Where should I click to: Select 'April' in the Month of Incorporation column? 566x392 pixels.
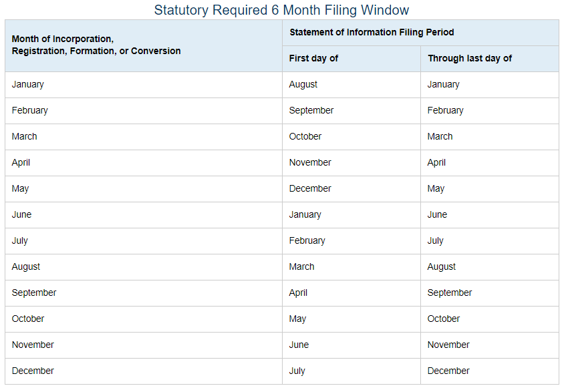pos(21,162)
